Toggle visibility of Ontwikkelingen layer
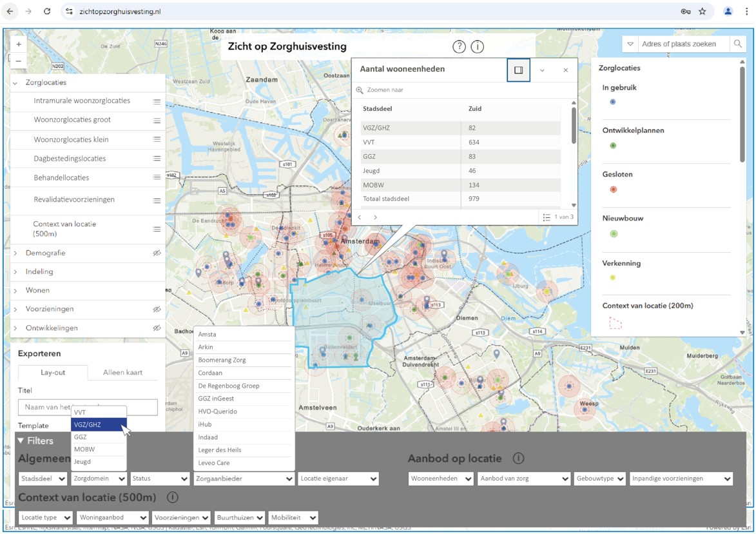The width and height of the screenshot is (756, 534). click(157, 328)
